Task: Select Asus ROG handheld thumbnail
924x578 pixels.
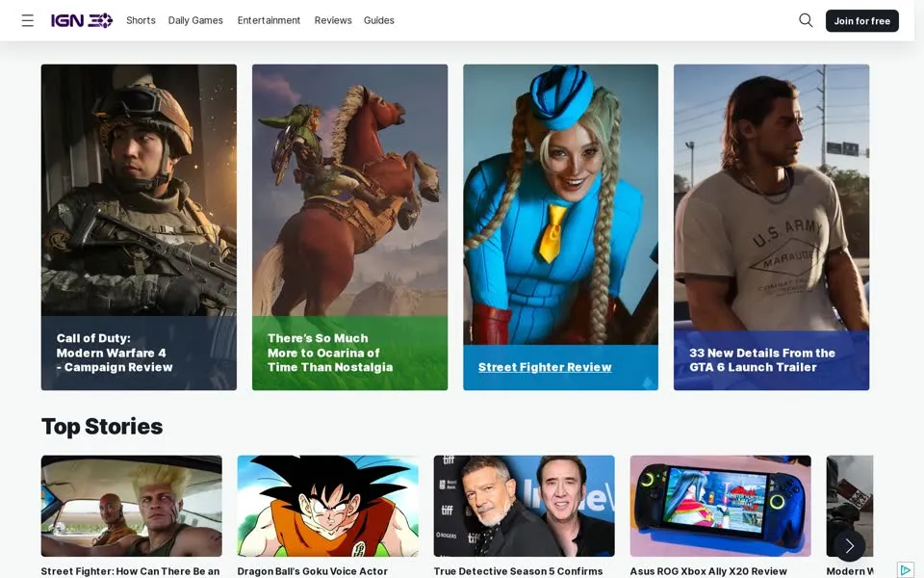Action: (x=720, y=506)
